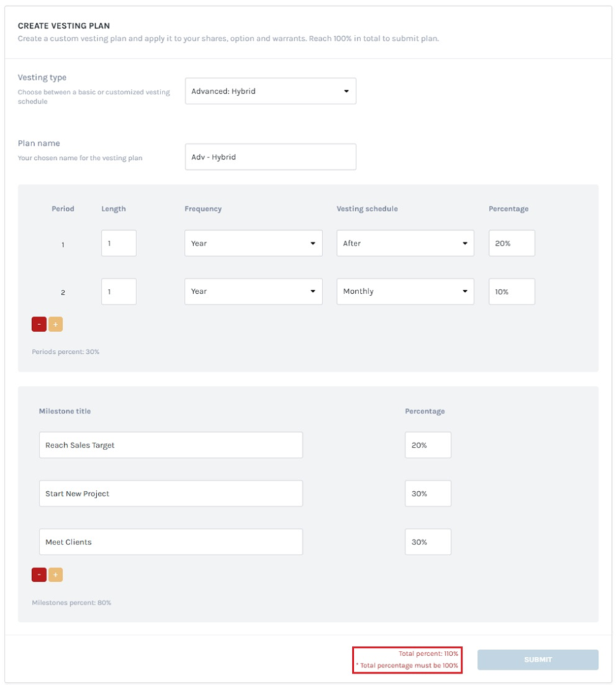Select the Plan name field
The image size is (616, 685).
click(270, 157)
